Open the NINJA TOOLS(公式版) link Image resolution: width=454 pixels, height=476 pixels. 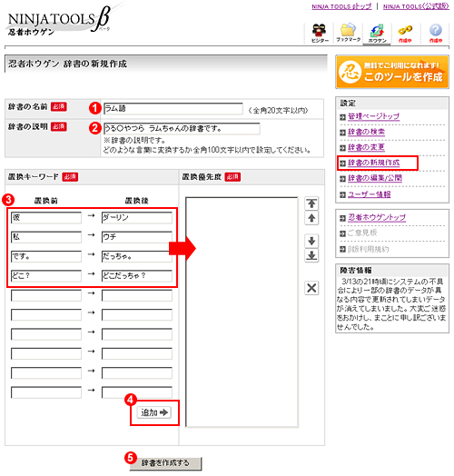pyautogui.click(x=416, y=6)
